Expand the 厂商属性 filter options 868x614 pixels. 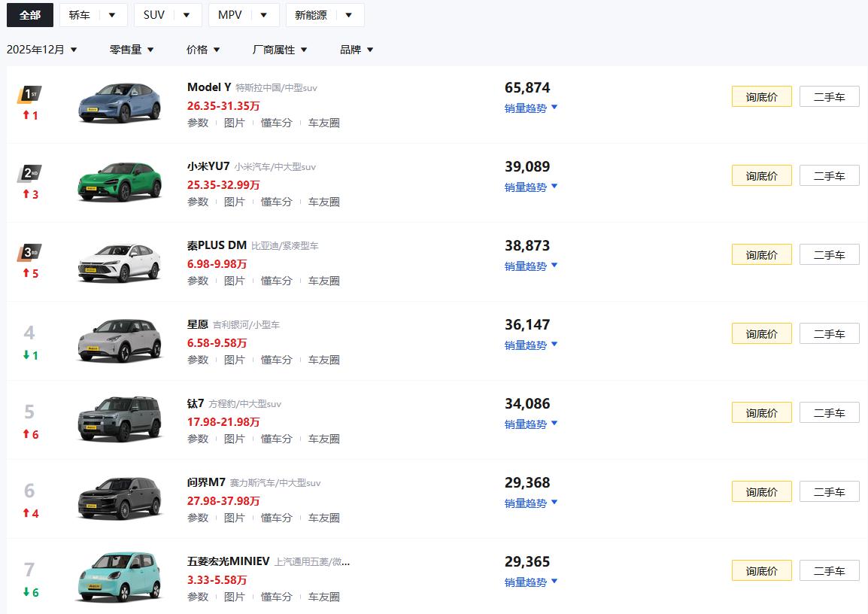280,49
